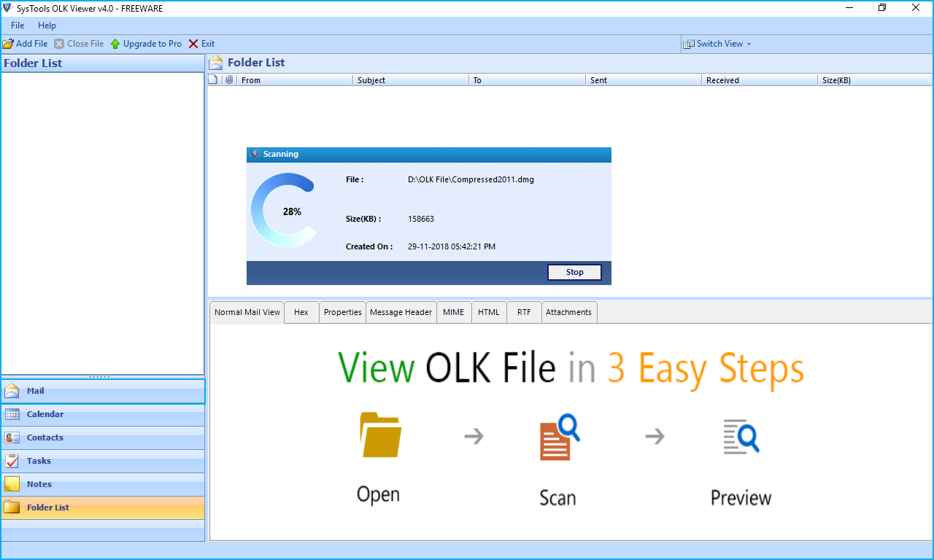Click the Open folder illustration icon
This screenshot has height=560, width=934.
(x=380, y=435)
